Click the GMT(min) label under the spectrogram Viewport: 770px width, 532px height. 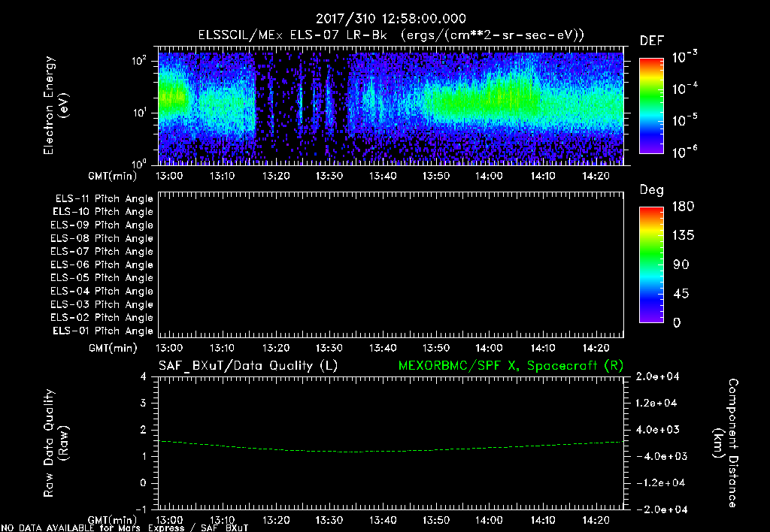[x=113, y=176]
